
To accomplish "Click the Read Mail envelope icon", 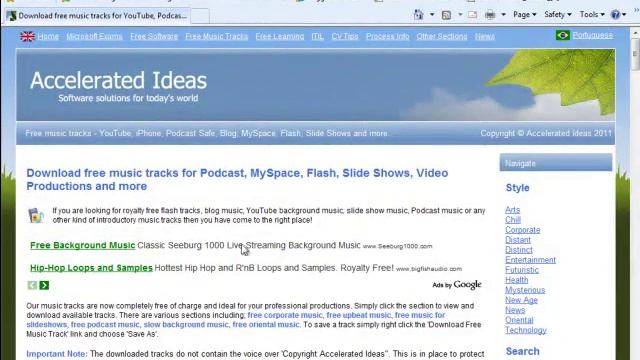I will [x=472, y=15].
